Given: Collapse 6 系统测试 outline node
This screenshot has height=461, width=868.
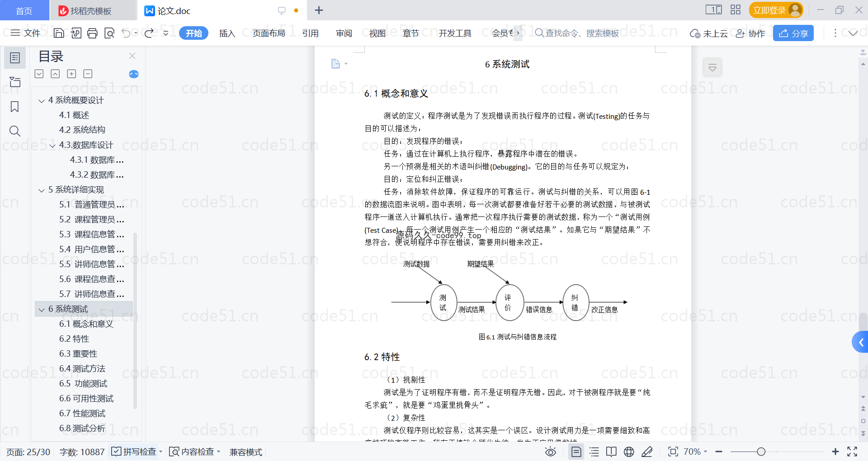Looking at the screenshot, I should [42, 310].
